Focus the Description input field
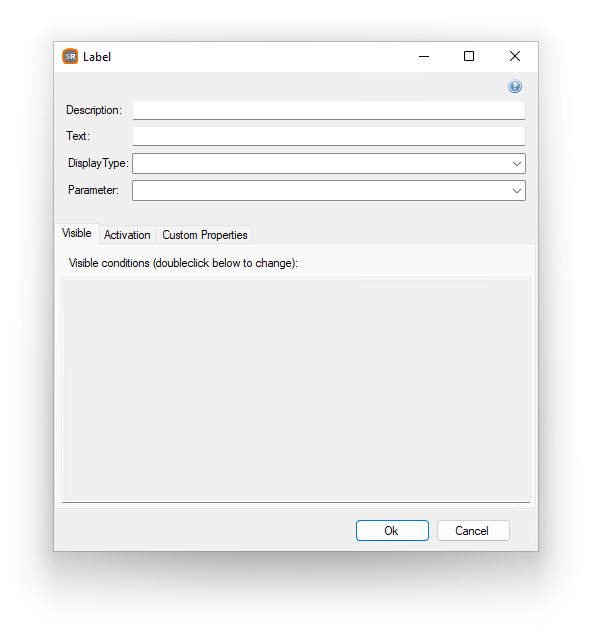Screen dimensions: 591x637 pyautogui.click(x=329, y=110)
